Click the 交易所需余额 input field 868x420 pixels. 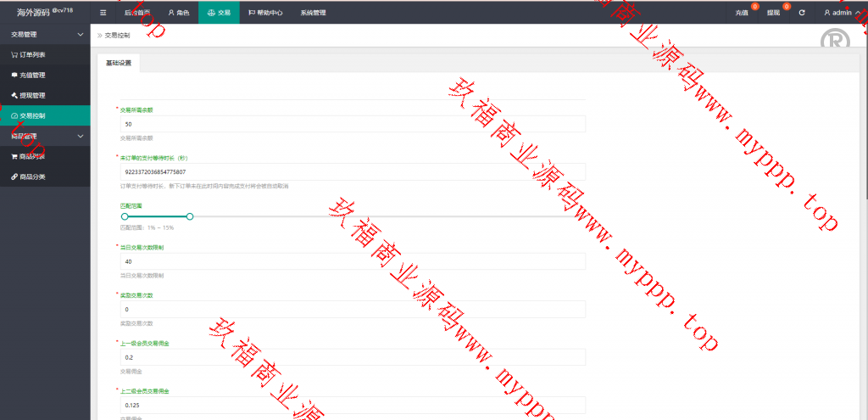[350, 124]
